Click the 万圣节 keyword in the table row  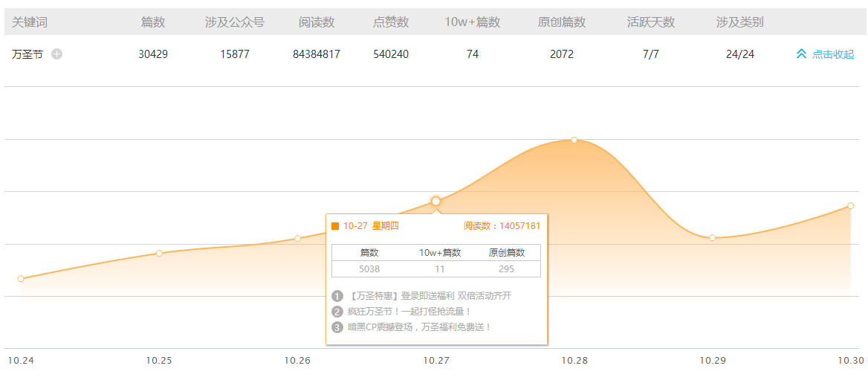pos(27,54)
